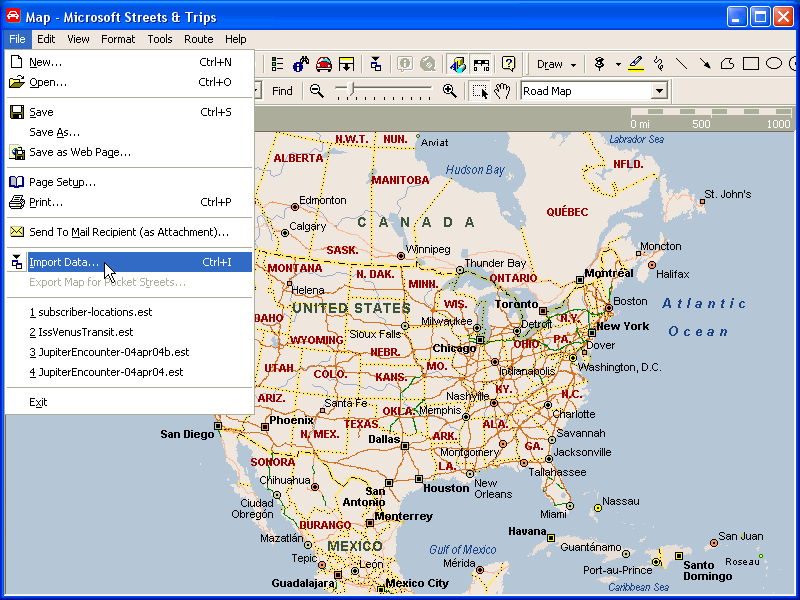Open Page Setup... from the menu
Screen dimensions: 800x600
click(130, 182)
